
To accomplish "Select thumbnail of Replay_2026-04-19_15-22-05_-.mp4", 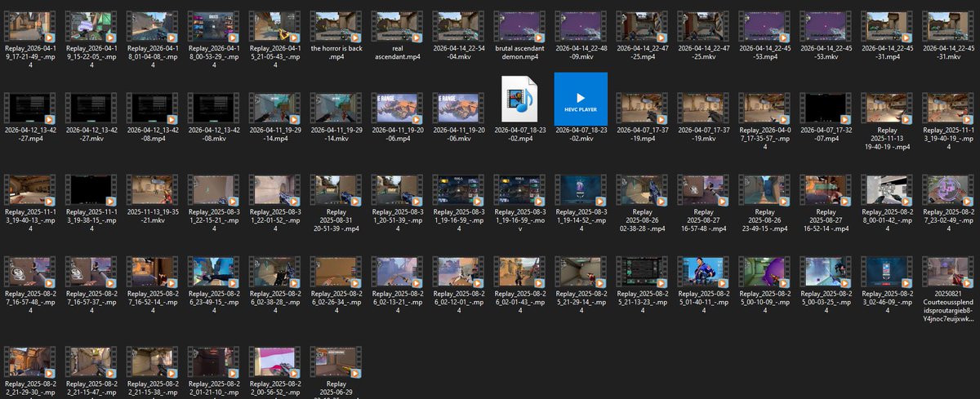I will [91, 27].
